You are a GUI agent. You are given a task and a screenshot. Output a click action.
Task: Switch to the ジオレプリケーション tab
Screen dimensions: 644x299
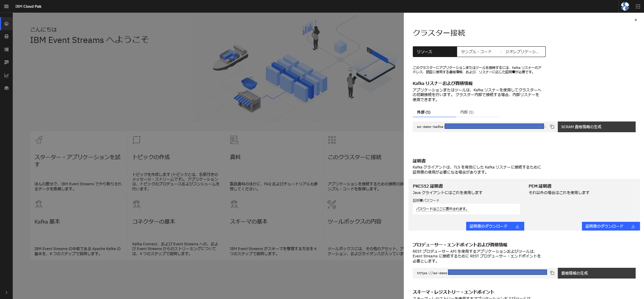click(523, 52)
